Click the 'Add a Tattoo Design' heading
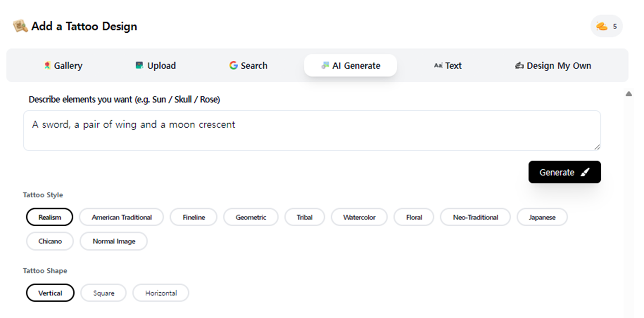The width and height of the screenshot is (644, 318). coord(84,26)
